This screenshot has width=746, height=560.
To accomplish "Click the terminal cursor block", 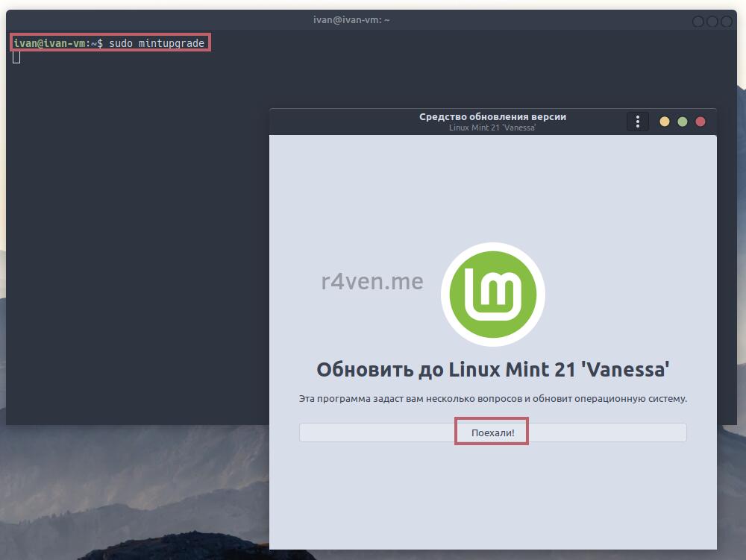I will 16,57.
